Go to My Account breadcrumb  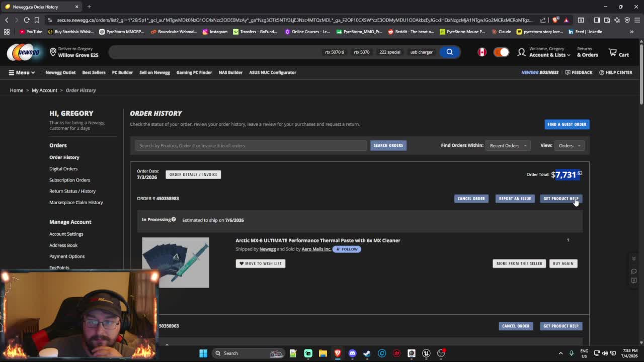point(44,90)
